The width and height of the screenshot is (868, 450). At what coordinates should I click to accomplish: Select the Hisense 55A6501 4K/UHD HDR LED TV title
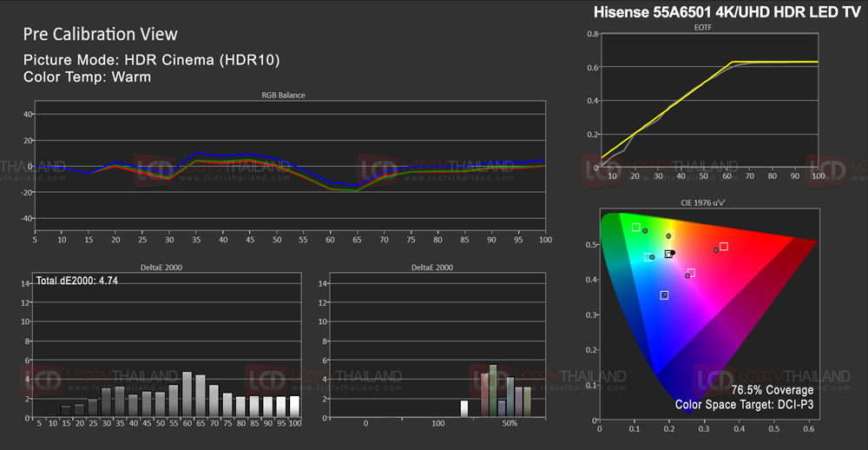(727, 13)
